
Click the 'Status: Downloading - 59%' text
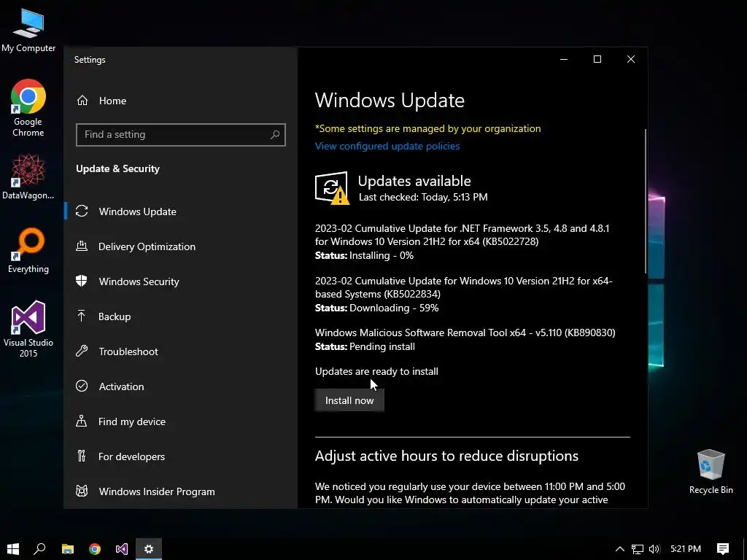pos(377,308)
